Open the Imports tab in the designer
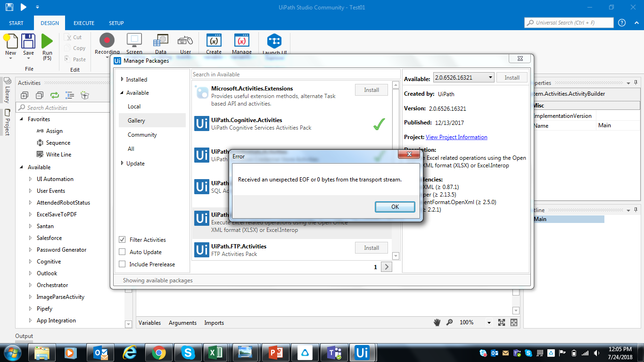 click(x=214, y=323)
